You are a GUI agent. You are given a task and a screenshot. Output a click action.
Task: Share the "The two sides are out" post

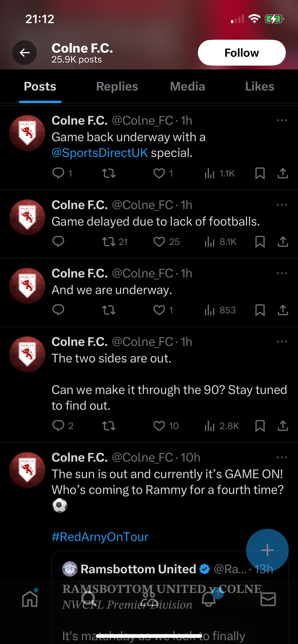point(283,426)
